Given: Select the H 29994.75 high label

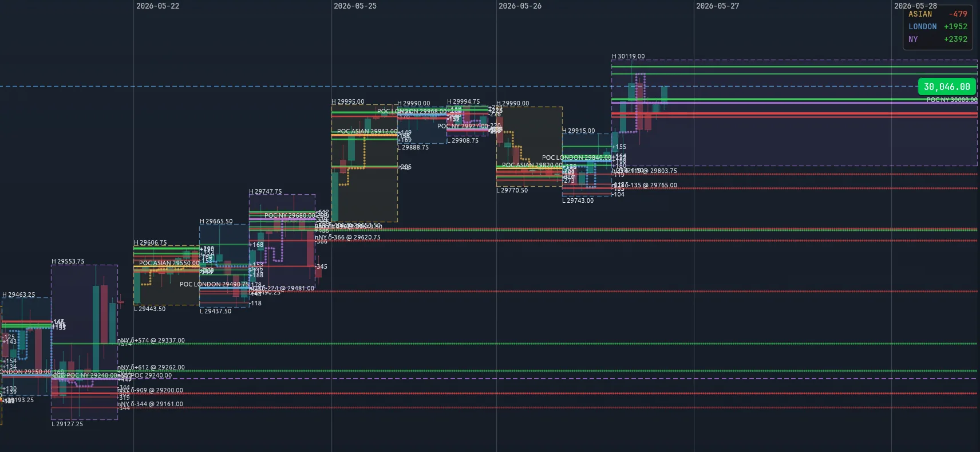Looking at the screenshot, I should tap(463, 101).
